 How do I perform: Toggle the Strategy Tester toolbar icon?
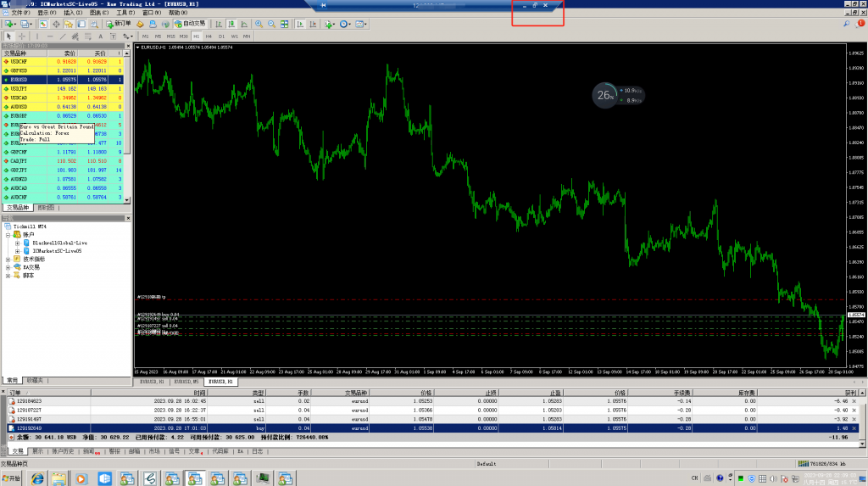[94, 24]
